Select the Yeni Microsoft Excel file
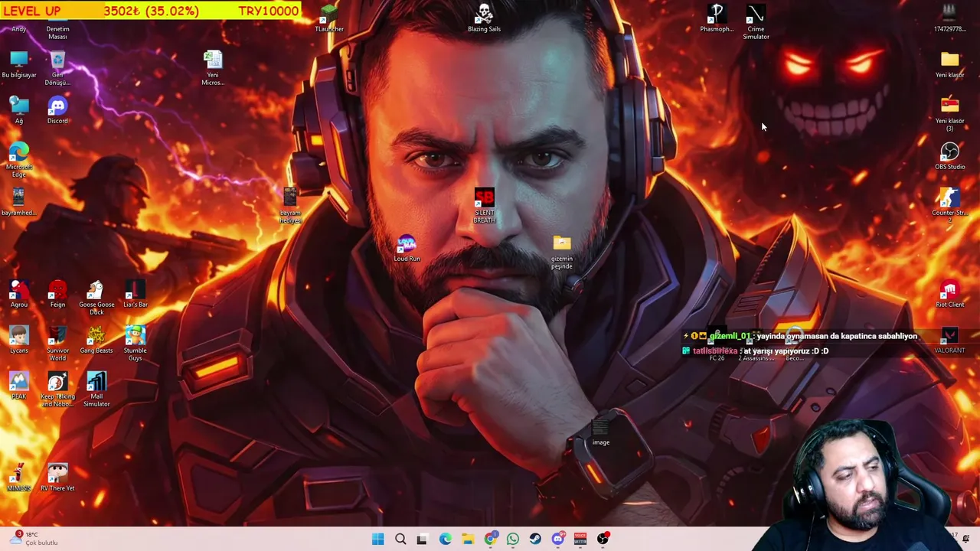The width and height of the screenshot is (980, 551). 213,69
